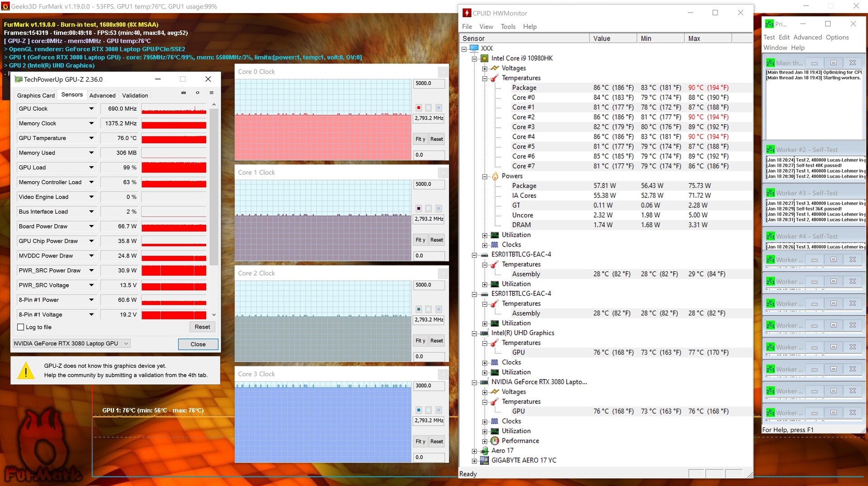Click GPU-Z sensors vertical scrollbar thumb
Image resolution: width=868 pixels, height=486 pixels.
(x=214, y=187)
